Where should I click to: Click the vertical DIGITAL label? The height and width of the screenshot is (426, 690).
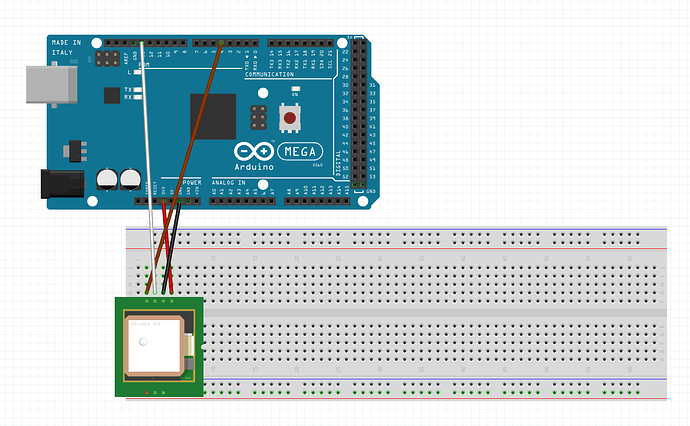pos(338,163)
